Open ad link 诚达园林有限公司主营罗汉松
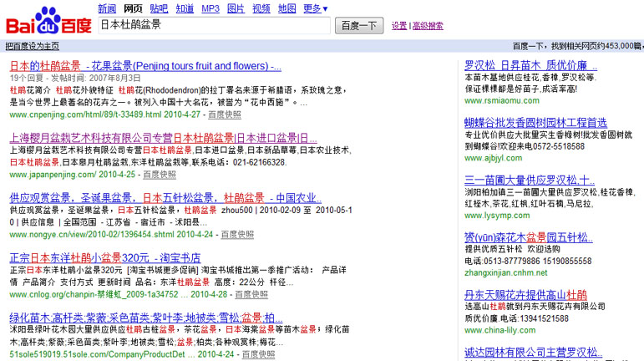This screenshot has height=361, width=644. coord(534,353)
